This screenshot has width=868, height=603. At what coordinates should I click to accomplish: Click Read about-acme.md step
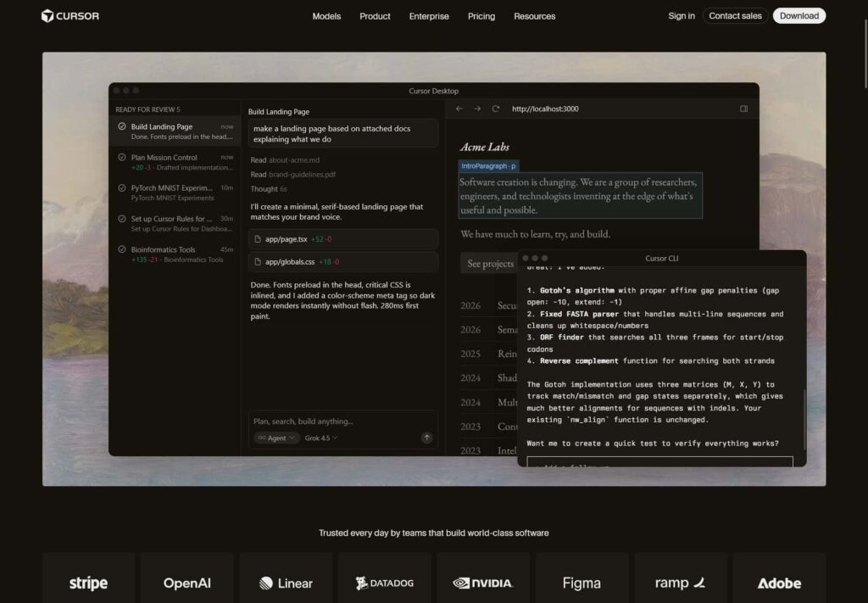[x=285, y=160]
